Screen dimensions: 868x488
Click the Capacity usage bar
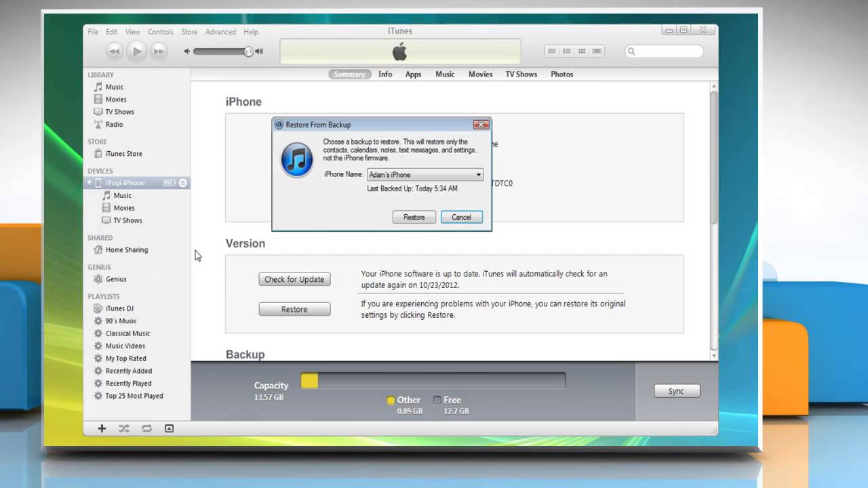coord(433,381)
